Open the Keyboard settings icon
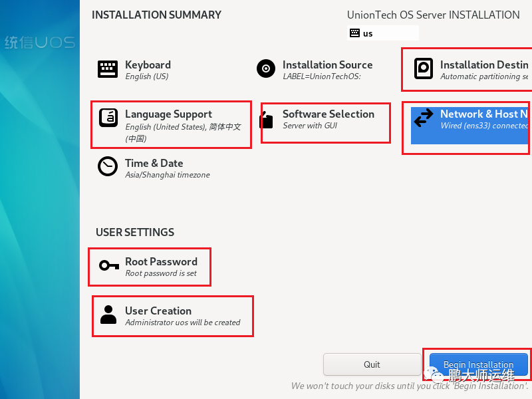Screen dimensions: 532x399 (108, 69)
